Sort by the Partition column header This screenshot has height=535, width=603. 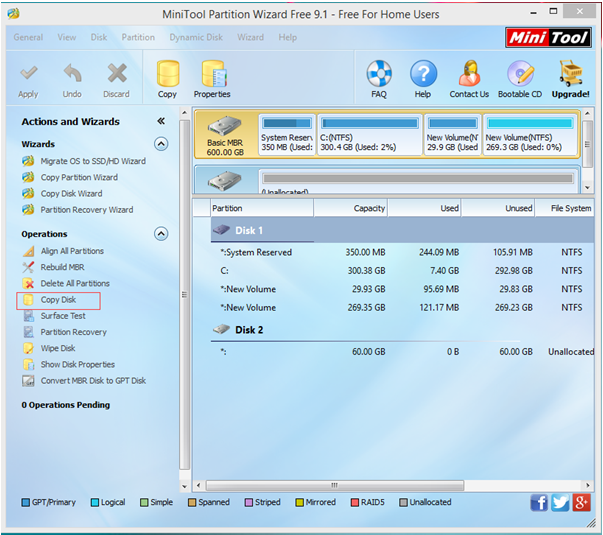tap(262, 208)
